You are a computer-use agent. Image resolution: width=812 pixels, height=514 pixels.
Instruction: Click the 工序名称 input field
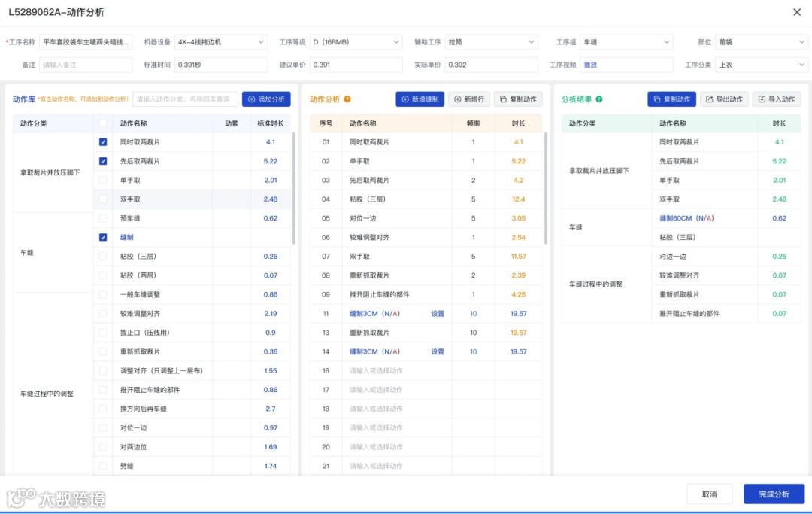(x=86, y=42)
